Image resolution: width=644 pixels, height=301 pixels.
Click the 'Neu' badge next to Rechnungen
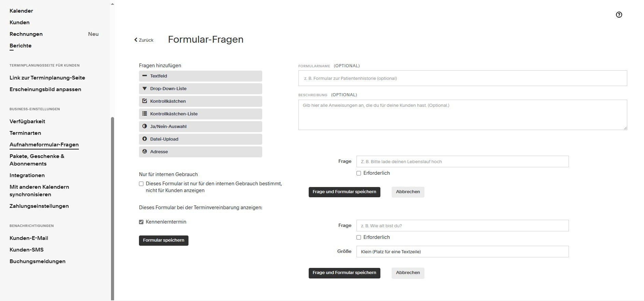93,34
